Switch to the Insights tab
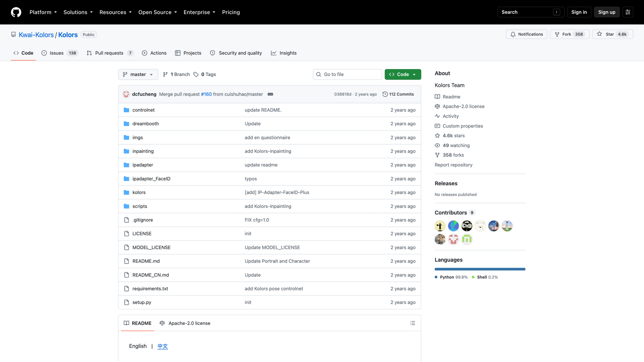 pos(284,53)
